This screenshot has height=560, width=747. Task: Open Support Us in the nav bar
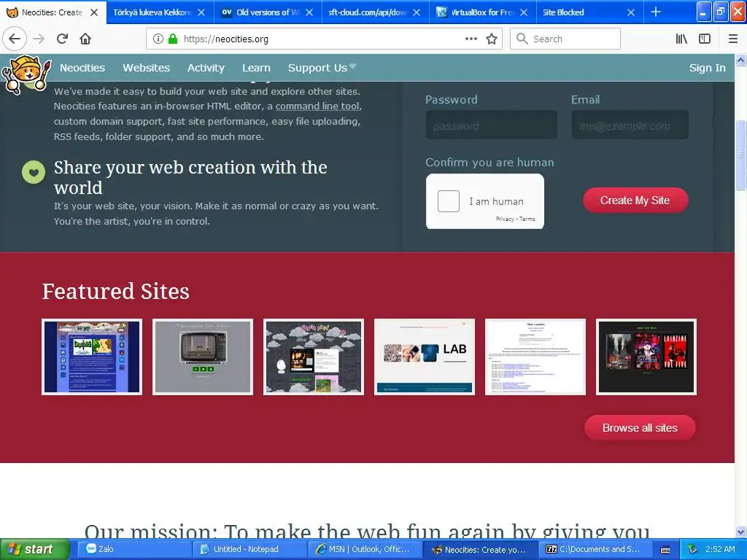click(x=322, y=68)
